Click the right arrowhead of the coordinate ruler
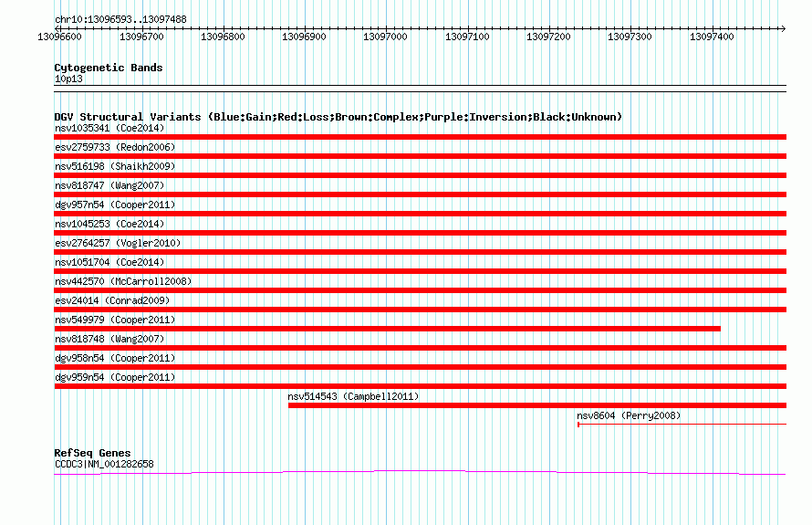The width and height of the screenshot is (812, 525). [x=784, y=28]
